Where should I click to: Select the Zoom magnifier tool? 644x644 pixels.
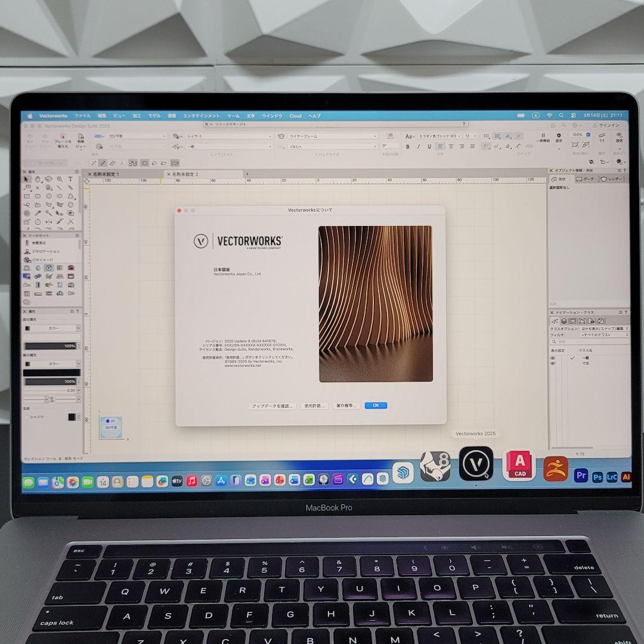pyautogui.click(x=60, y=179)
